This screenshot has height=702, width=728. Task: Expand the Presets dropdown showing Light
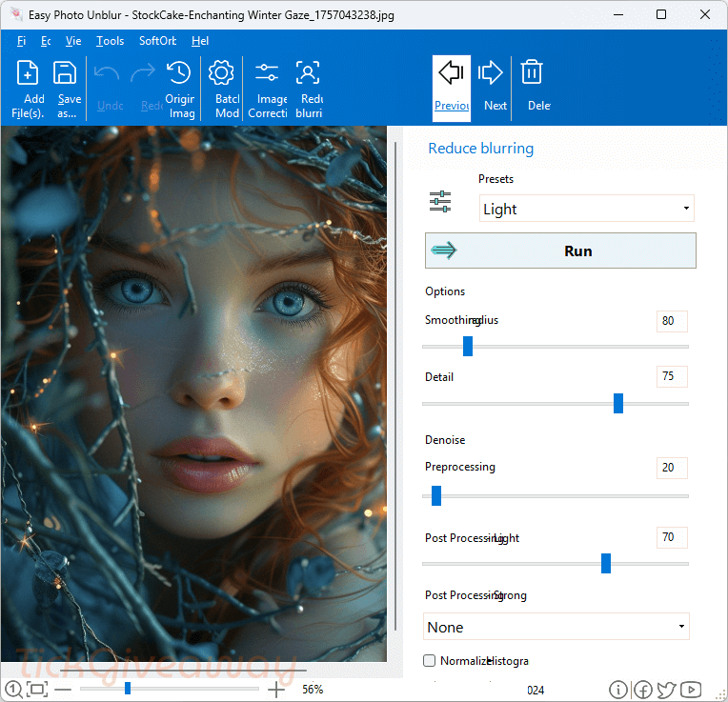[x=587, y=209]
